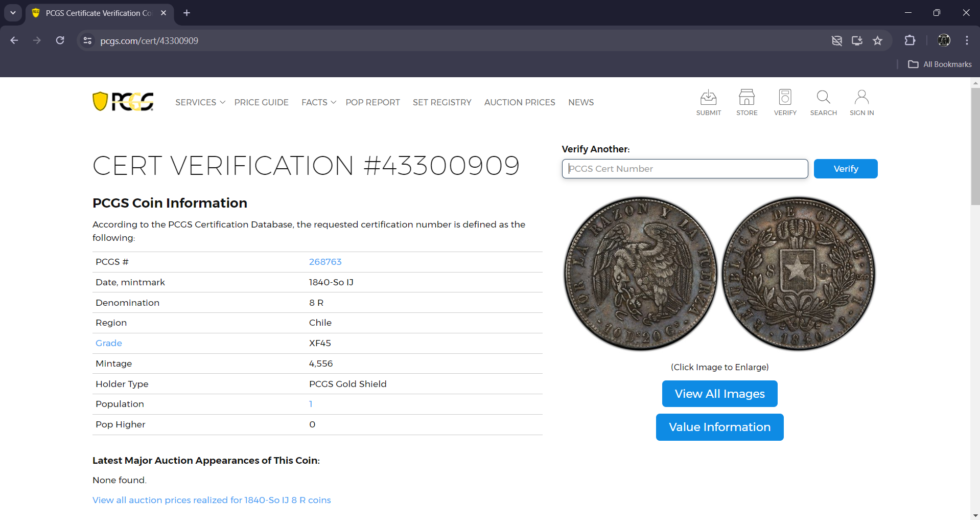This screenshot has height=520, width=980.
Task: Open new browser tab
Action: tap(187, 13)
